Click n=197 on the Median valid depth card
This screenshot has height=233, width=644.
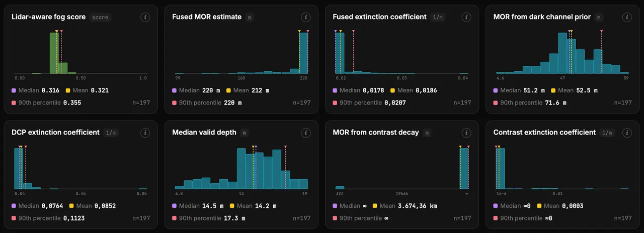(302, 218)
